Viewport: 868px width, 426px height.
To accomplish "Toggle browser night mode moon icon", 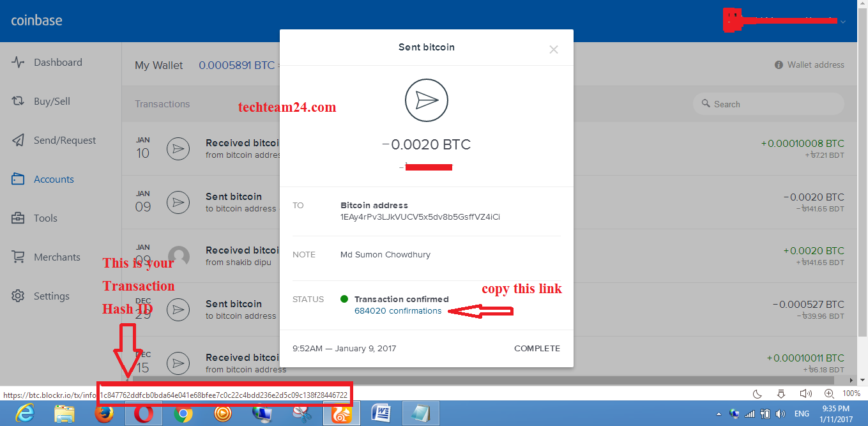I will (758, 393).
